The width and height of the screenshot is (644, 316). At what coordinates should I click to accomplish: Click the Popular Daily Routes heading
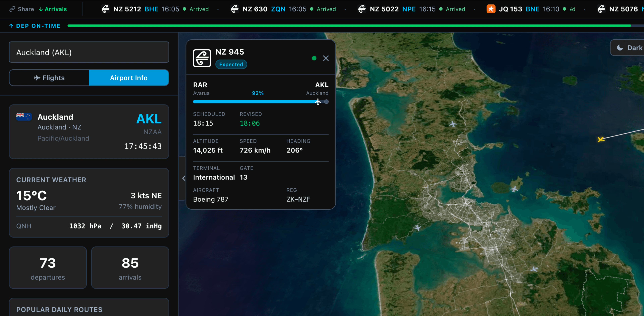59,310
